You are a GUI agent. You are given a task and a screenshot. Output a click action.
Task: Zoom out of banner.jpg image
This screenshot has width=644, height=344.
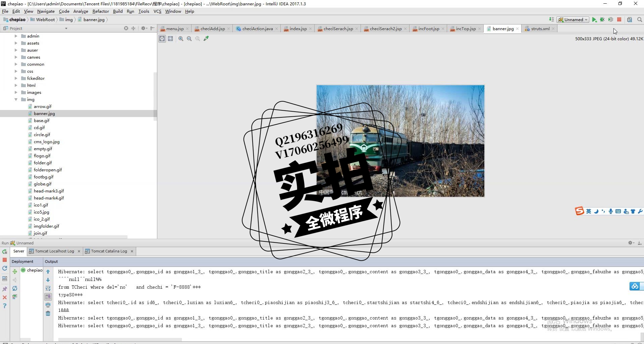point(189,39)
